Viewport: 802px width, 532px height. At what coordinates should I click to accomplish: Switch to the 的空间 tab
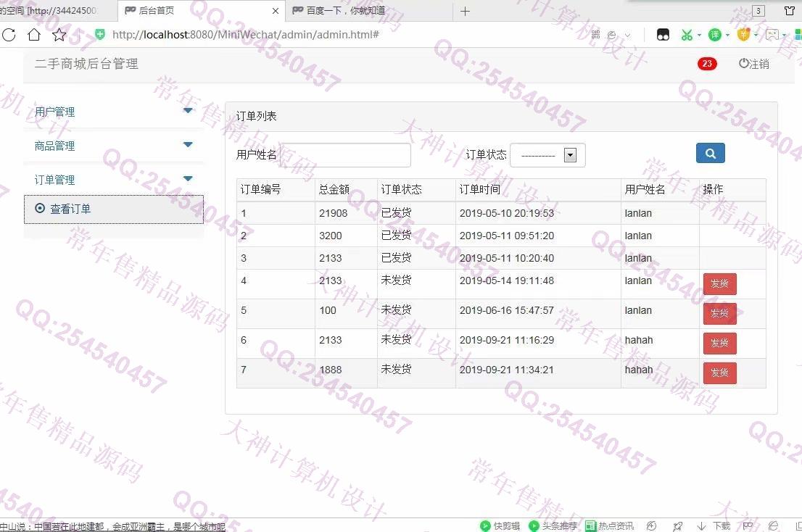57,11
